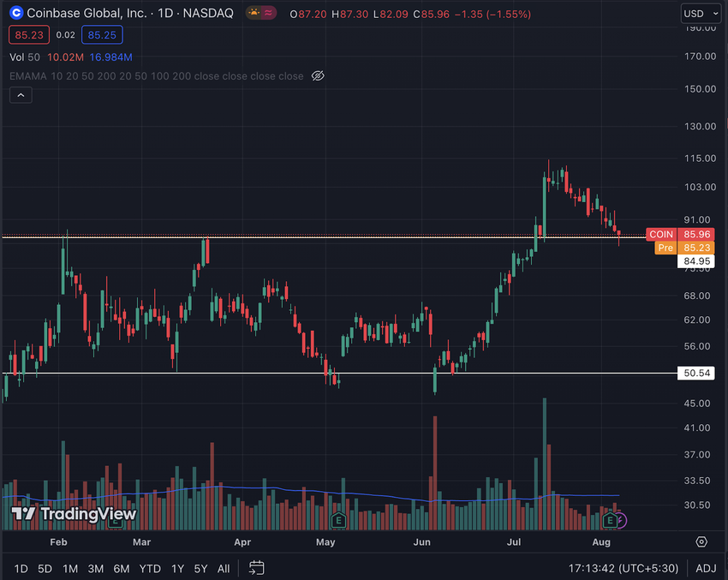Select the 84.95 horizontal line price label
The width and height of the screenshot is (728, 580).
[696, 261]
